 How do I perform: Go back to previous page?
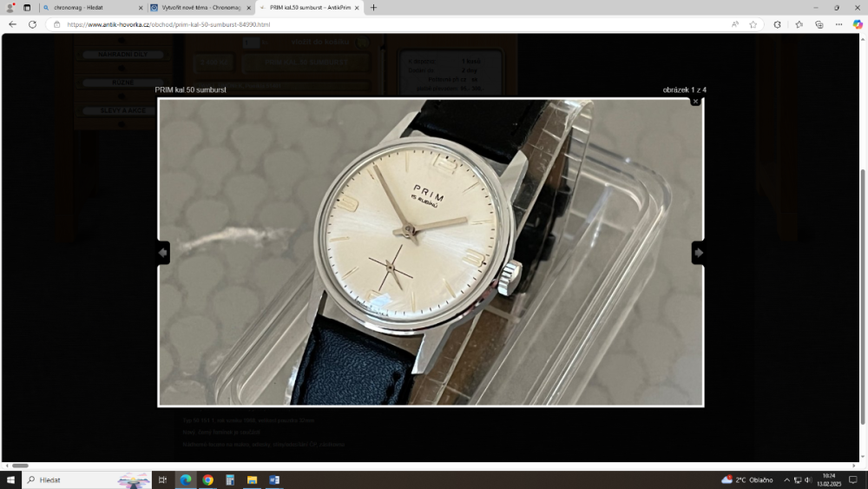12,24
